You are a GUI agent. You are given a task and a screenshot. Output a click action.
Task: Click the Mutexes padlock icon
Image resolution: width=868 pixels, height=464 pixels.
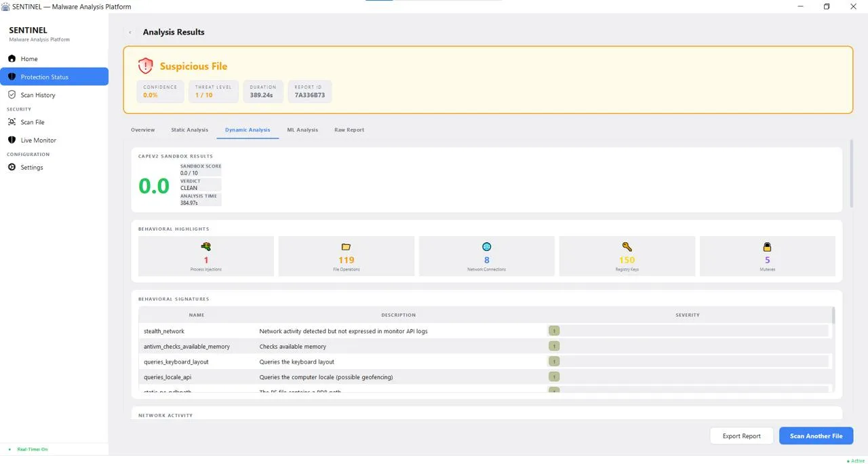tap(768, 247)
